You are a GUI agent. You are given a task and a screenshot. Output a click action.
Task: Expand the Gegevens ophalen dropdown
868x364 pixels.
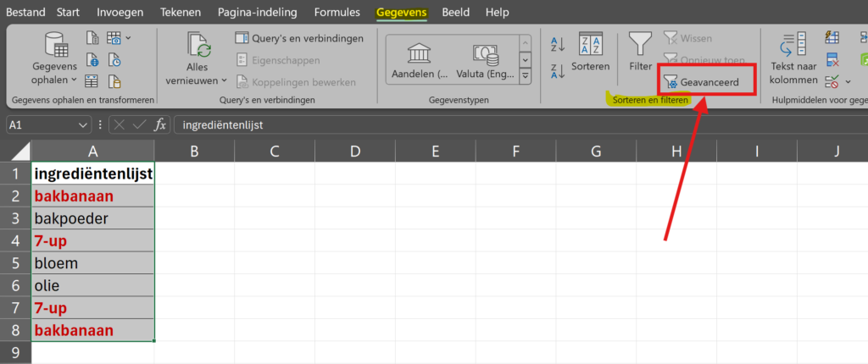54,58
